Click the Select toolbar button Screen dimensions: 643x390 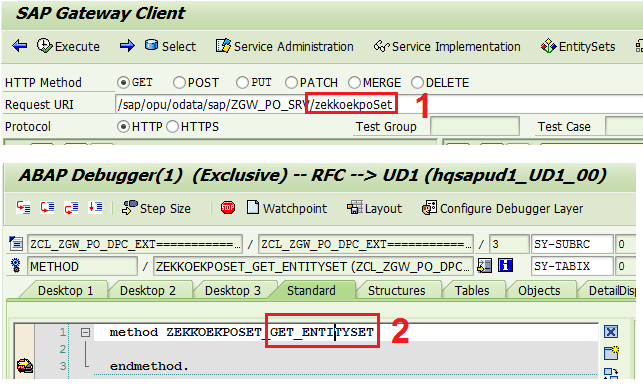pos(170,46)
